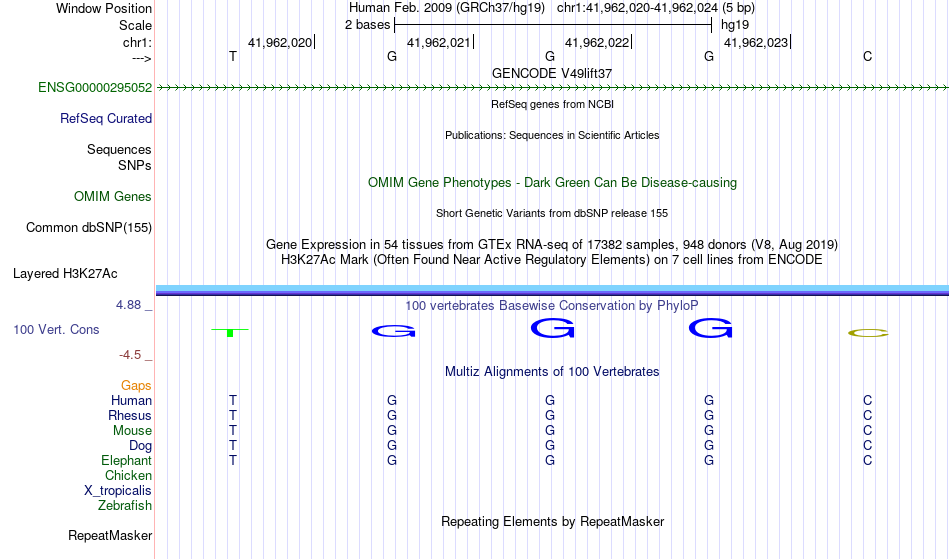This screenshot has width=950, height=559.
Task: Click the ---> strand direction arrow label
Action: [142, 58]
